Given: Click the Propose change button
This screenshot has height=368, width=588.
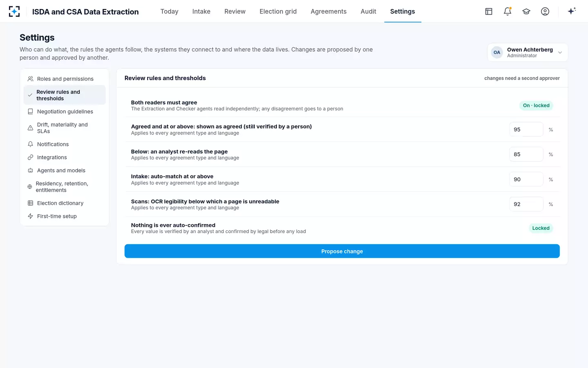Looking at the screenshot, I should [x=342, y=251].
